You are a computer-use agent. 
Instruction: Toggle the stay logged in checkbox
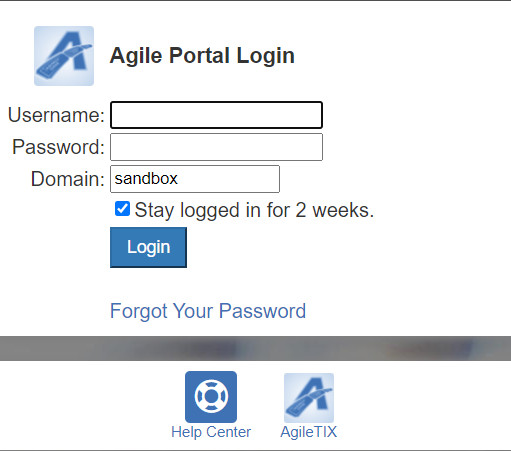122,209
